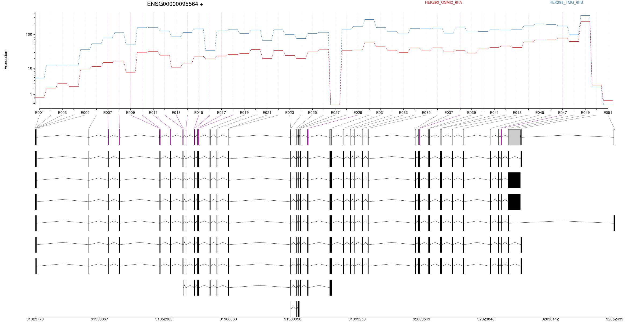Click the blue peak segment at exon E049
The width and height of the screenshot is (644, 325).
[585, 16]
